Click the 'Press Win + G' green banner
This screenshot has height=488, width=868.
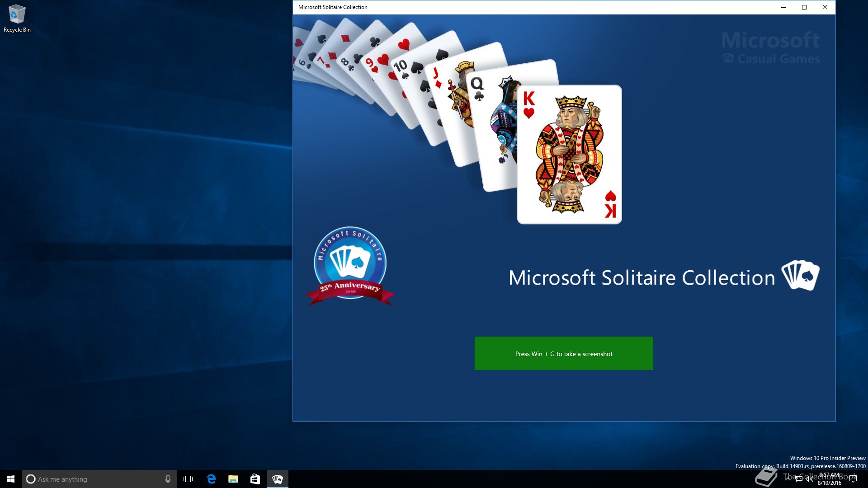[x=564, y=353]
